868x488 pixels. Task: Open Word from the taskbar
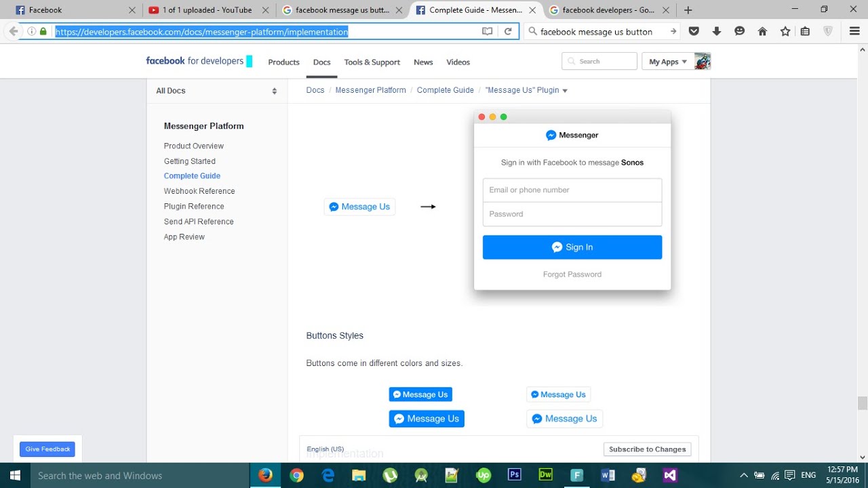608,475
